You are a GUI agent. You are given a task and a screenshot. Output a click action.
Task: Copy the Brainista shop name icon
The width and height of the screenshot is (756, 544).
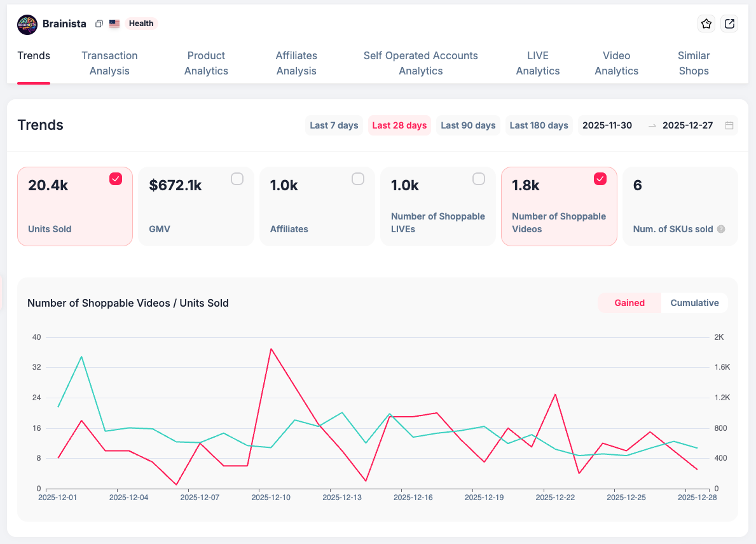(99, 24)
